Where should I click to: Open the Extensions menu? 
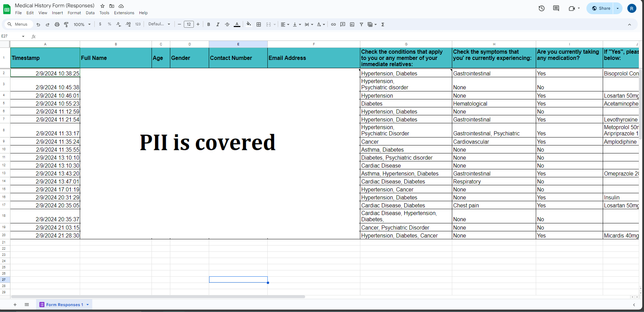(124, 13)
